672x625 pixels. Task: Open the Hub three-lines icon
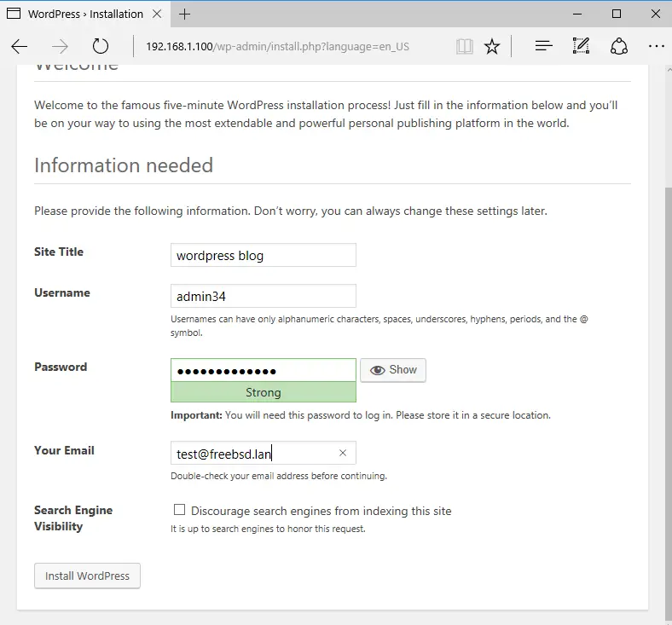click(544, 46)
